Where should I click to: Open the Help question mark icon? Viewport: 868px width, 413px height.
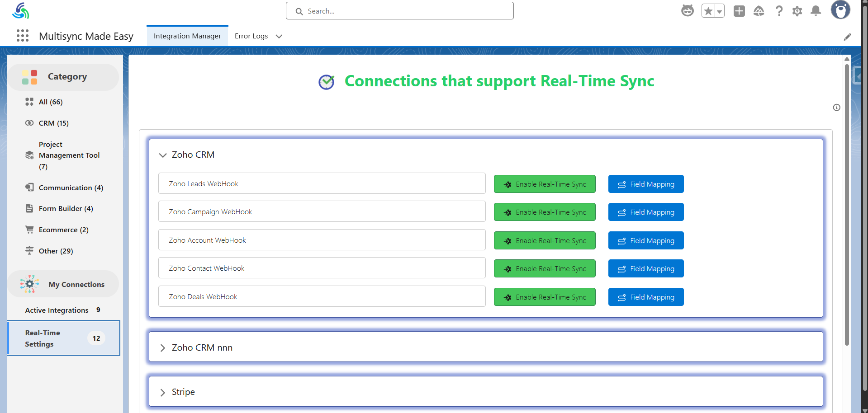click(x=779, y=11)
